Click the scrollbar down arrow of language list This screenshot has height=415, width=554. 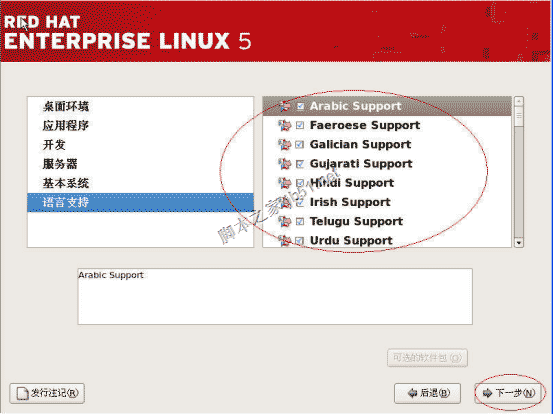(519, 243)
